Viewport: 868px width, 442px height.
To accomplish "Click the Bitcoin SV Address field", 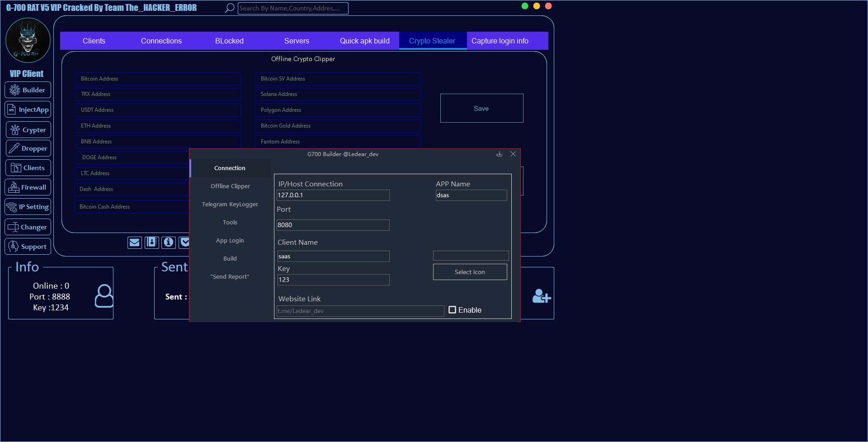I will click(x=338, y=79).
